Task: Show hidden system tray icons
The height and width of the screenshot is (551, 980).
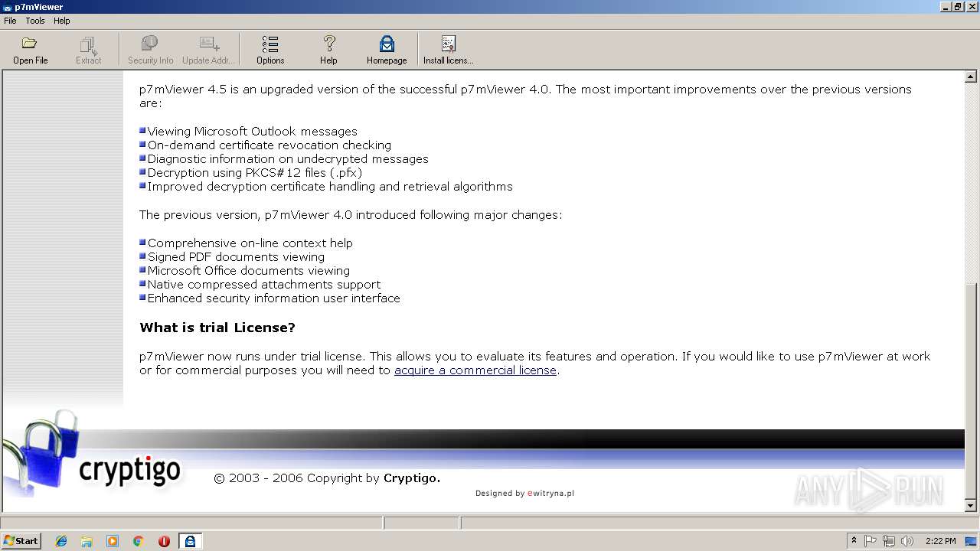Action: (x=854, y=541)
